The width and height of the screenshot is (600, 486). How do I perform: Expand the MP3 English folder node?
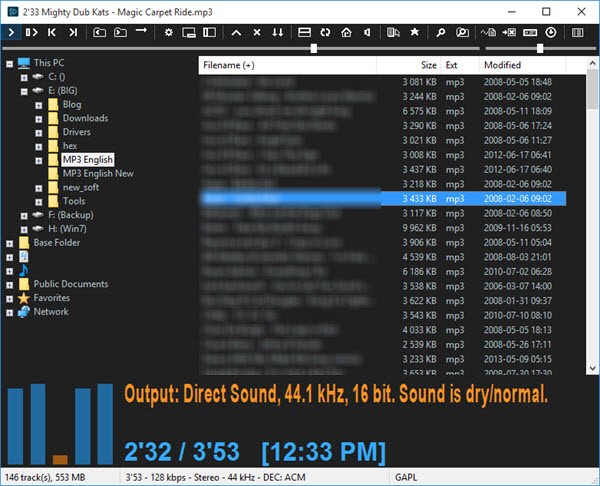point(39,160)
